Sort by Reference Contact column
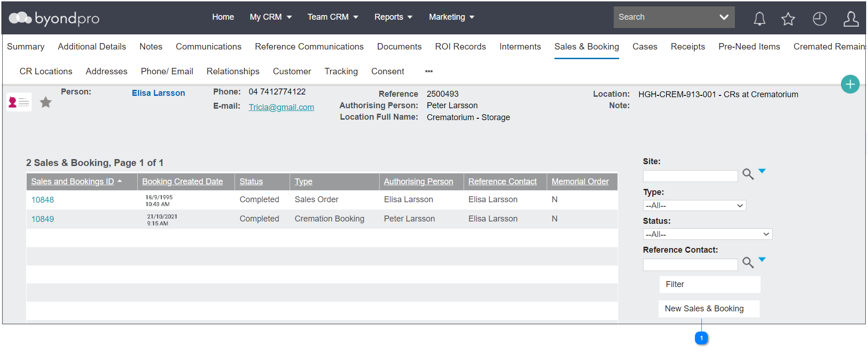Screen dimensions: 868x354 pyautogui.click(x=503, y=182)
